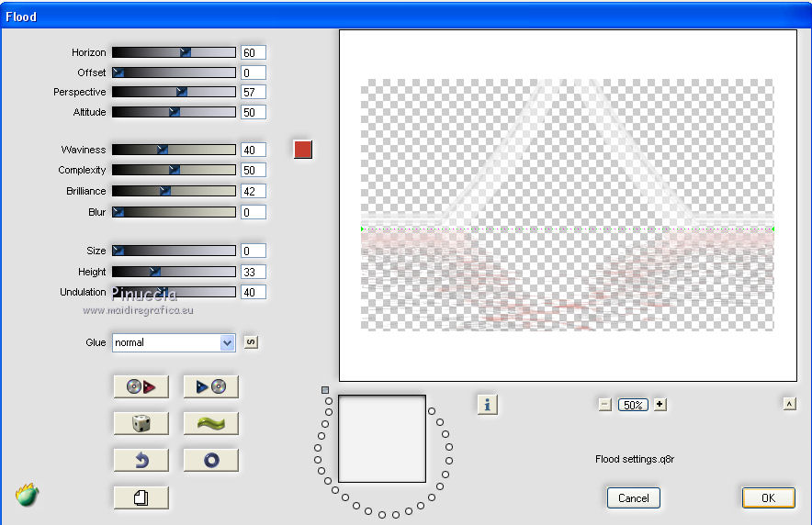Click the Perspective slider track
Screen dimensions: 812x525
click(x=174, y=92)
